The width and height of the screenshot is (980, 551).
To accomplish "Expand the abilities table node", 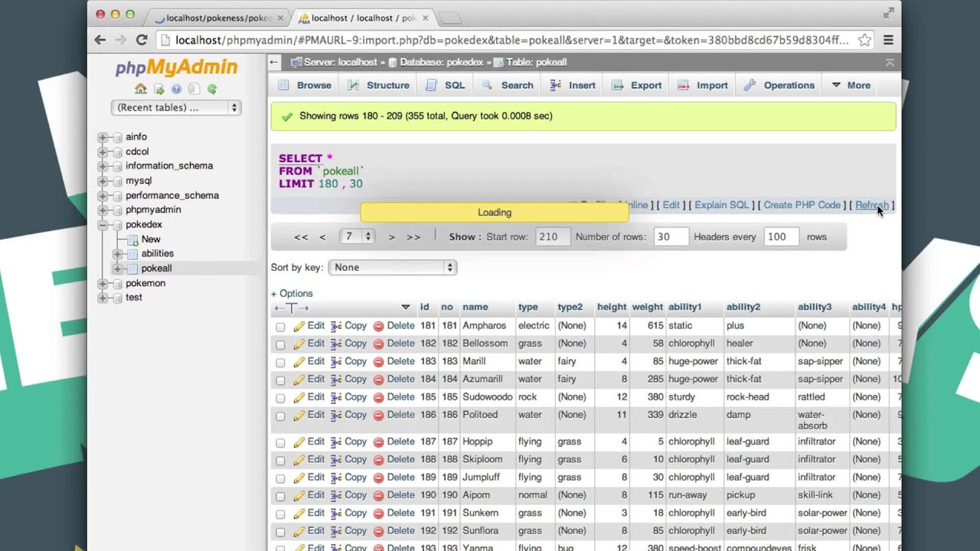I will 117,254.
